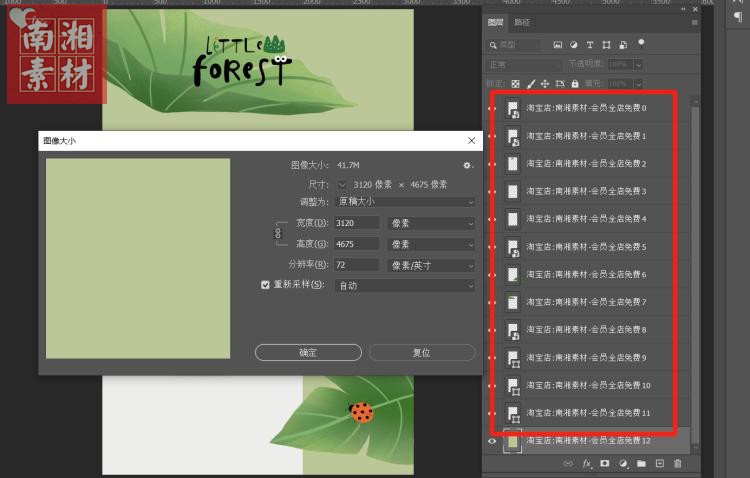Lock transparent pixels checkerboard icon
The height and width of the screenshot is (478, 750).
pyautogui.click(x=515, y=84)
